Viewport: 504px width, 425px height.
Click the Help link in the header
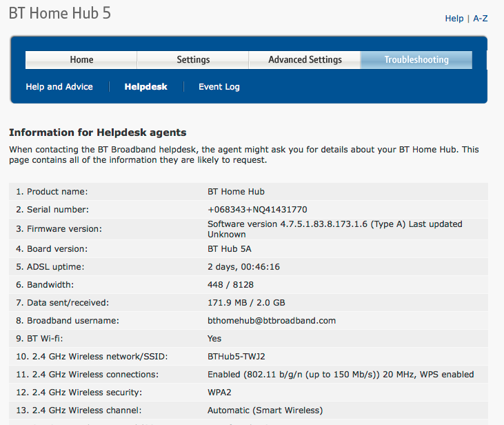coord(454,19)
